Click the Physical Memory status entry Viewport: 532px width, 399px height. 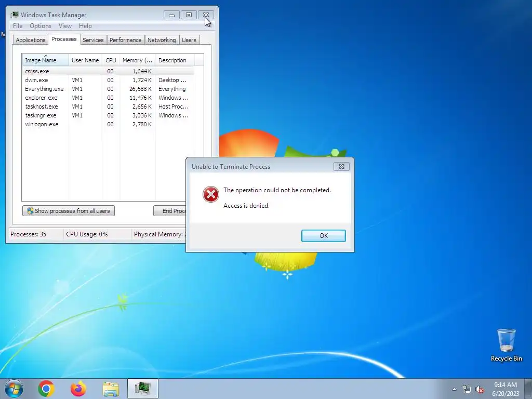point(159,234)
